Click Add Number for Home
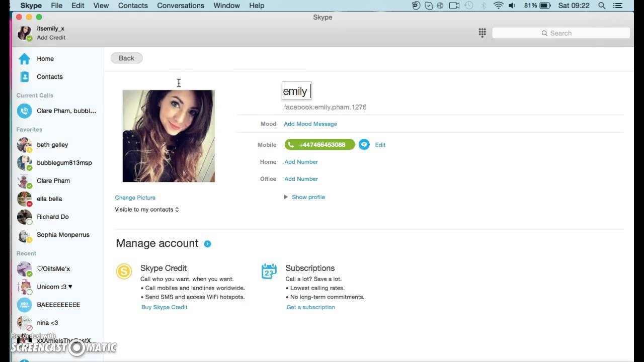The height and width of the screenshot is (362, 644). [301, 162]
